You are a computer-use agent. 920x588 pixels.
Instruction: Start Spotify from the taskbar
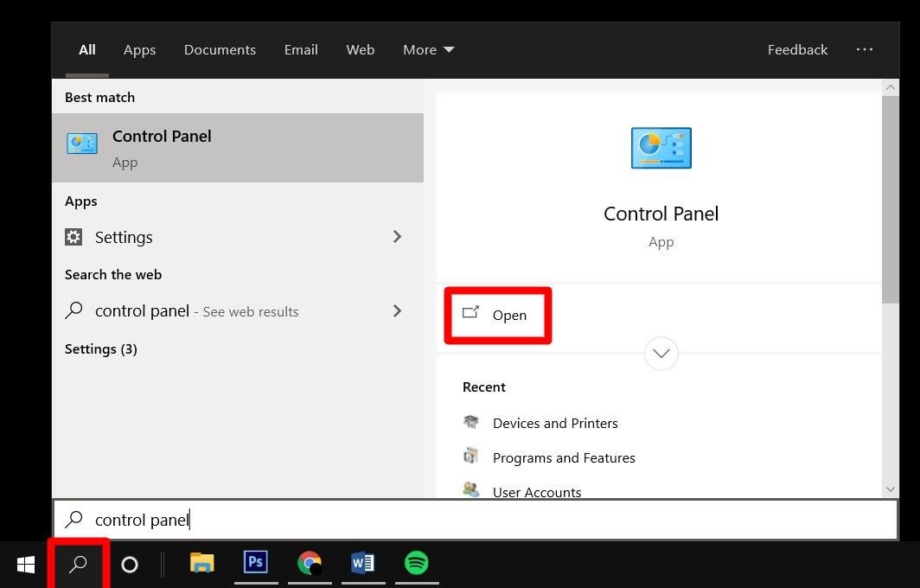click(x=417, y=563)
